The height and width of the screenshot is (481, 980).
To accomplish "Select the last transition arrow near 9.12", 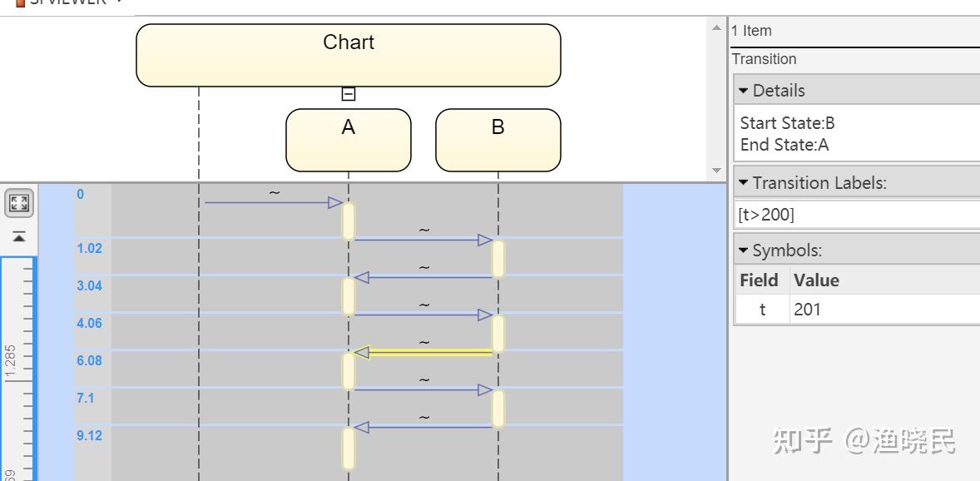I will [424, 428].
